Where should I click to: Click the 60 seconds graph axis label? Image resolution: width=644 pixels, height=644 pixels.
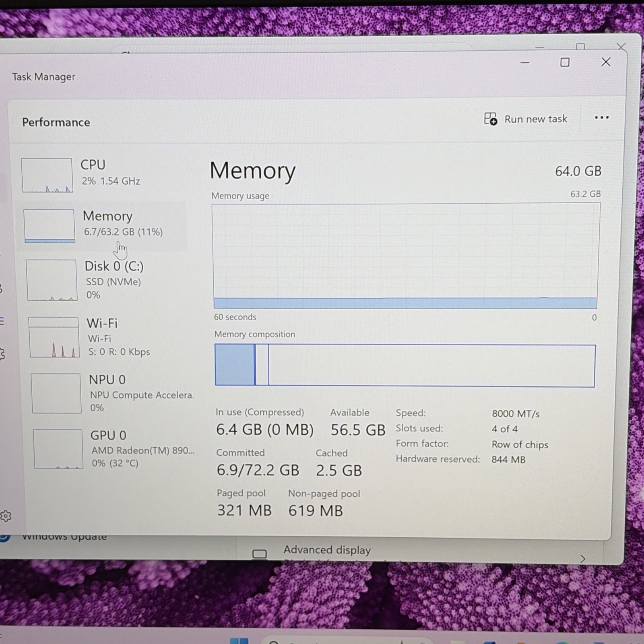[235, 317]
